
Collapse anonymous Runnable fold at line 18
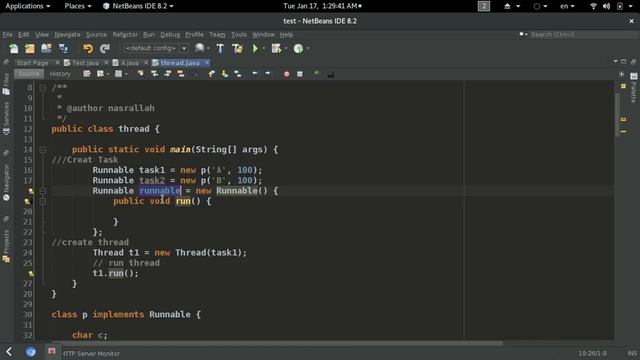click(42, 191)
